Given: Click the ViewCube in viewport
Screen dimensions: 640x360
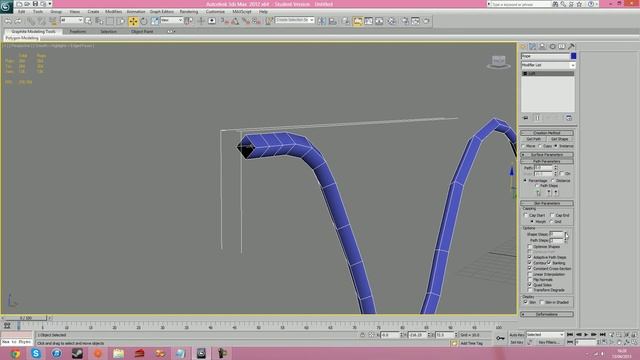Looking at the screenshot, I should pos(498,62).
